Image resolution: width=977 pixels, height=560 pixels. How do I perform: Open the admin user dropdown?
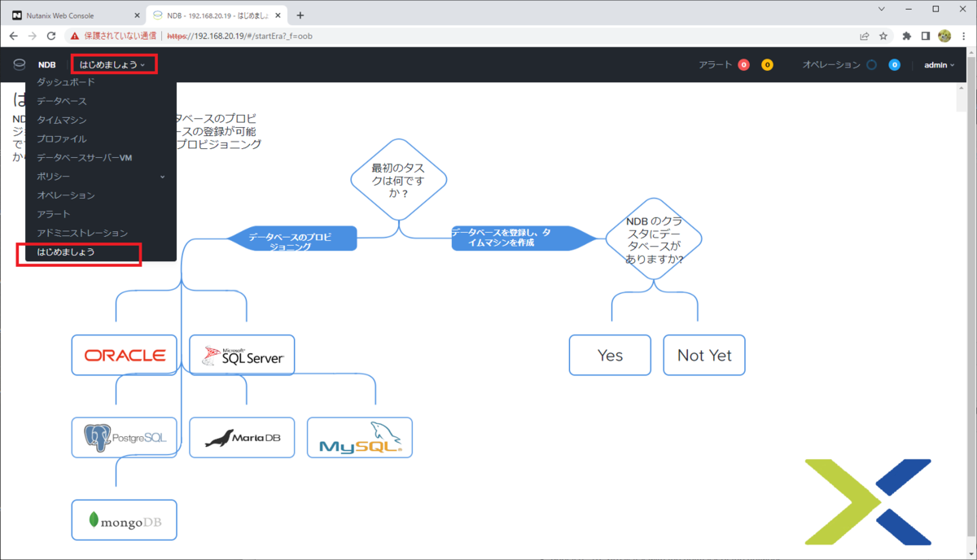click(940, 65)
